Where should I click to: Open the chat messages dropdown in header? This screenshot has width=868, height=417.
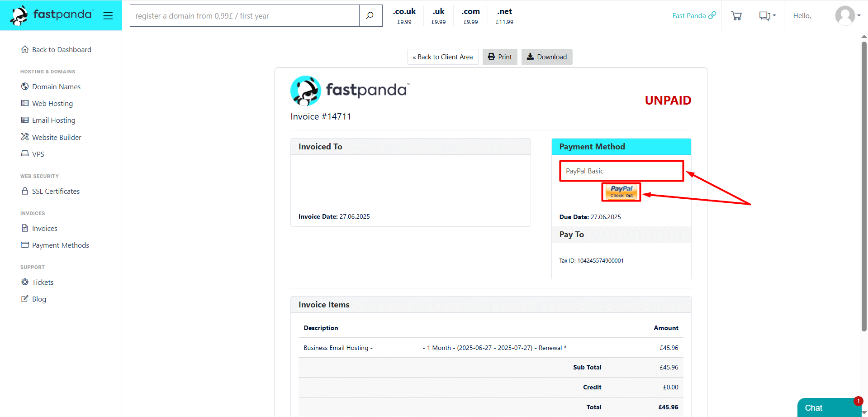767,16
